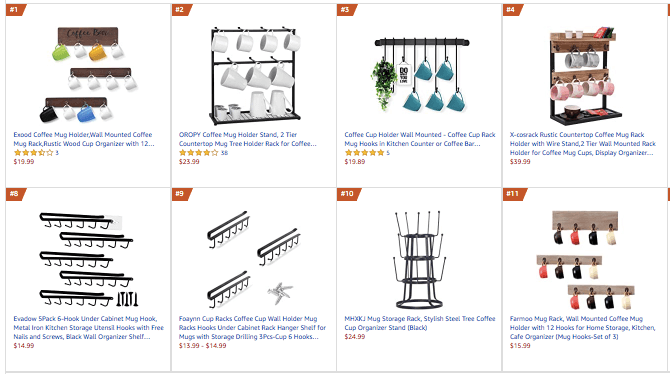Click the MHXKJ steel mug tree image
670x374 pixels.
coord(419,260)
